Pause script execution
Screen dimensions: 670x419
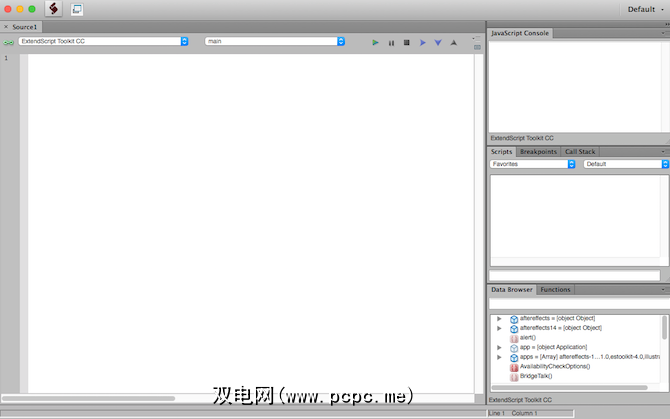[391, 43]
